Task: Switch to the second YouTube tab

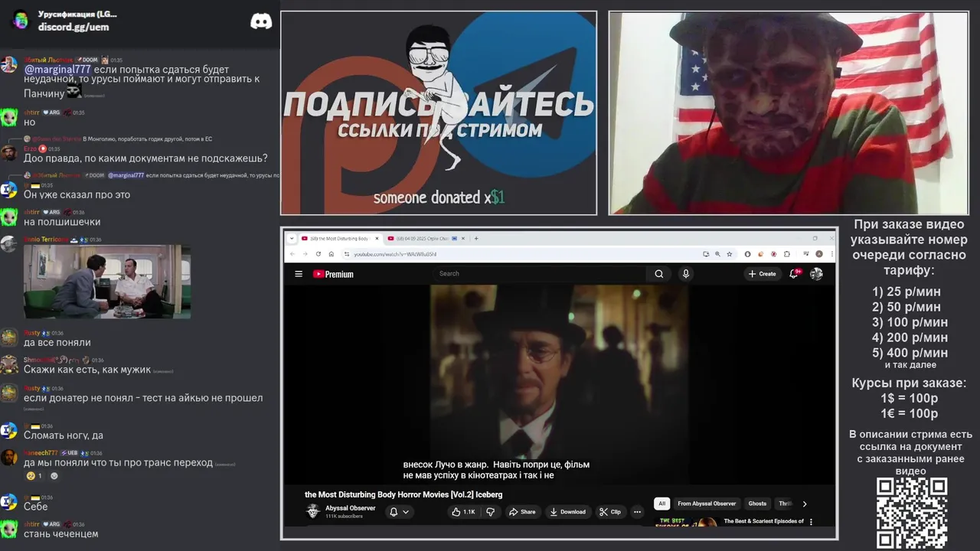Action: pyautogui.click(x=426, y=238)
